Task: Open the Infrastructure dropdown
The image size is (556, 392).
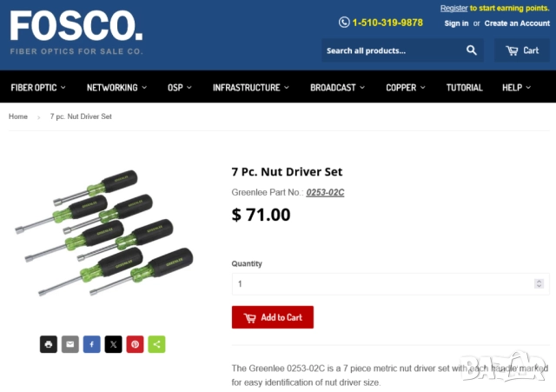Action: pyautogui.click(x=251, y=87)
